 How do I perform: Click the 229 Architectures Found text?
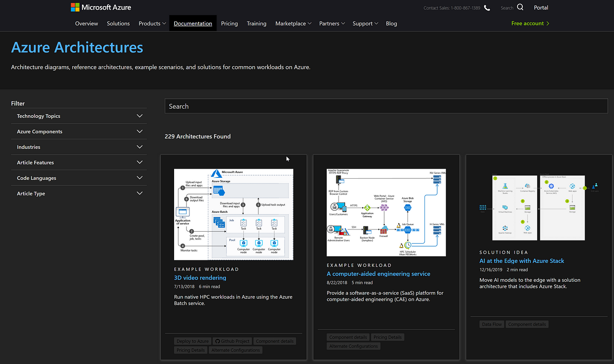point(198,136)
